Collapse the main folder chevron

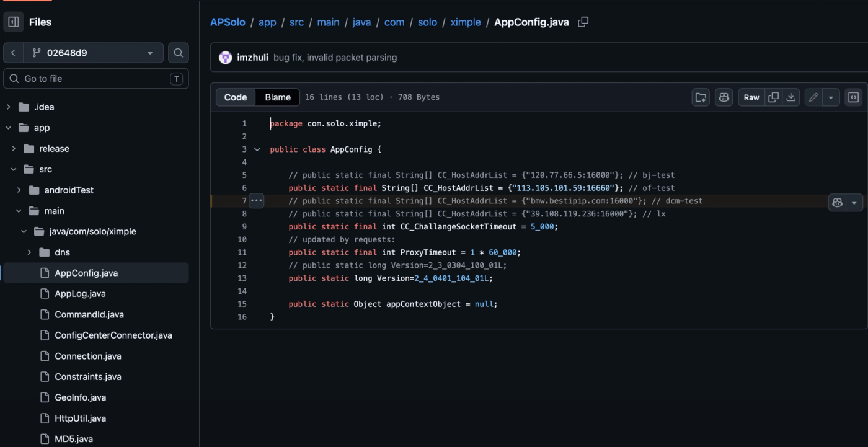click(x=19, y=211)
